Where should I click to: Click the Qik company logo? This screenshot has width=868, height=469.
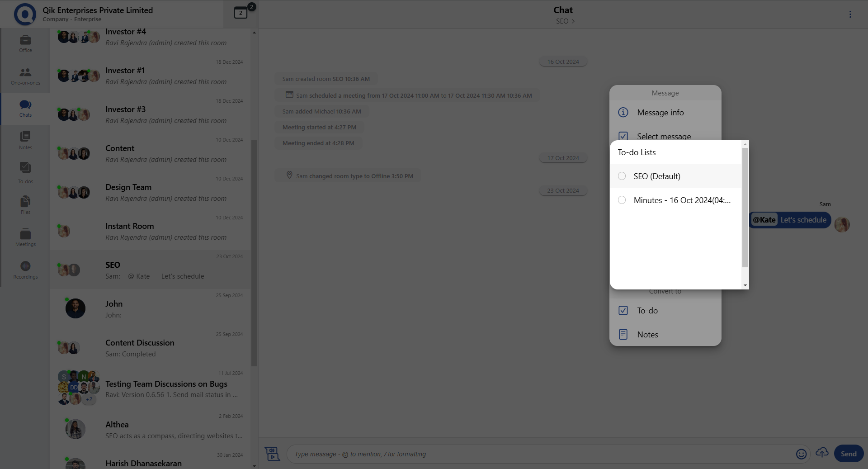[x=25, y=14]
